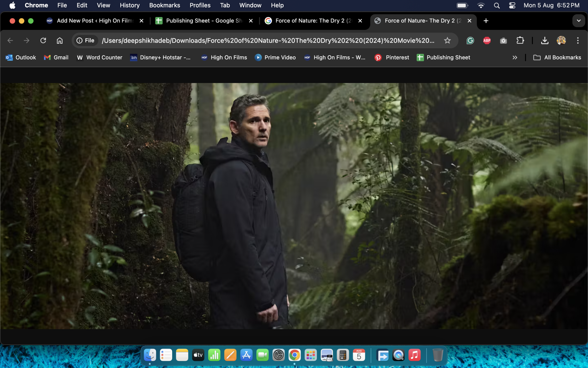This screenshot has height=368, width=588.
Task: Click the movie still image
Action: point(294,206)
